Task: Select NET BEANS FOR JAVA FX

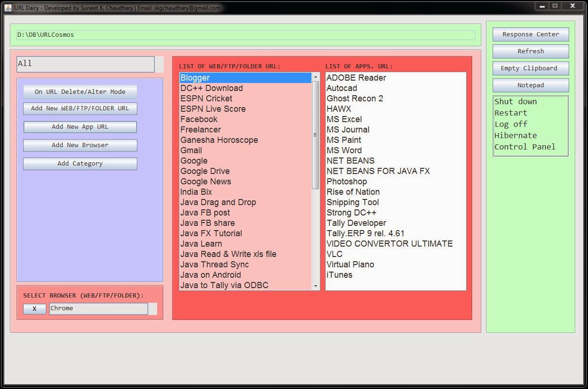Action: click(395, 171)
